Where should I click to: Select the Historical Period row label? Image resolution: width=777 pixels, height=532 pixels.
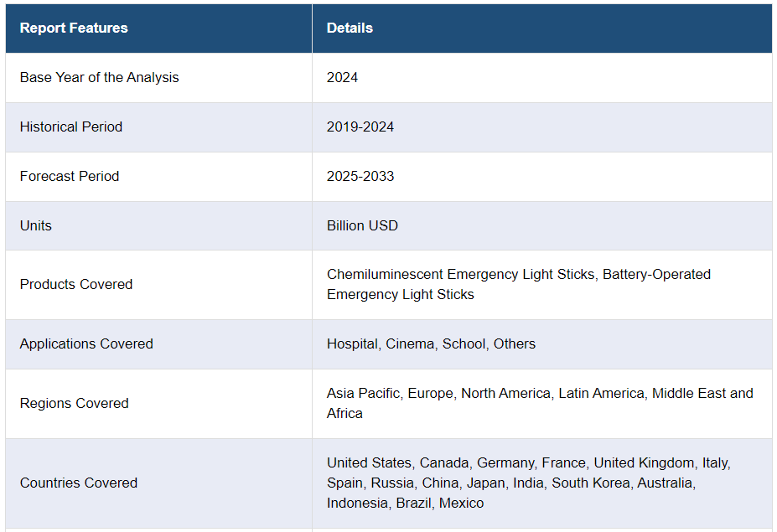71,127
